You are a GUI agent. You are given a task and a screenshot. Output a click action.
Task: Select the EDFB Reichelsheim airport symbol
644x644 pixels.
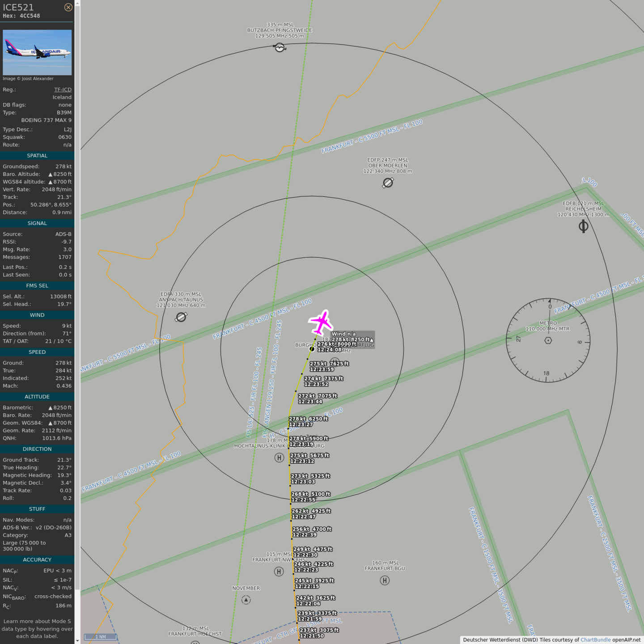583,226
